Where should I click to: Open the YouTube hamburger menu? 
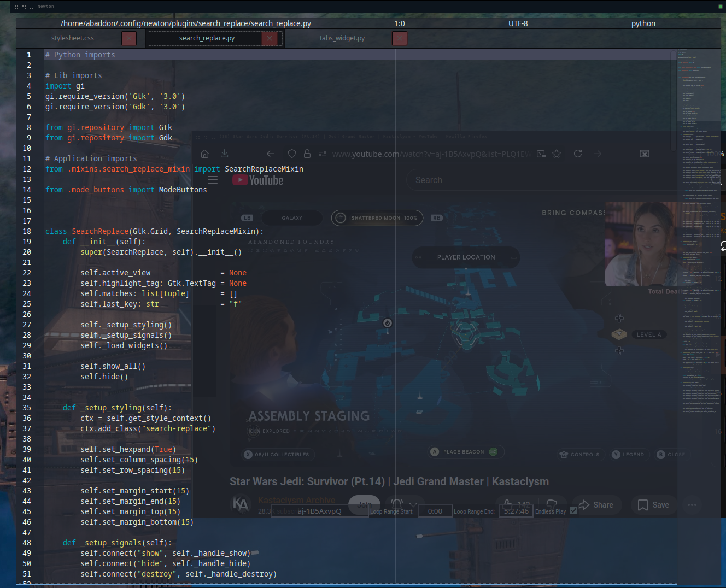click(x=213, y=179)
